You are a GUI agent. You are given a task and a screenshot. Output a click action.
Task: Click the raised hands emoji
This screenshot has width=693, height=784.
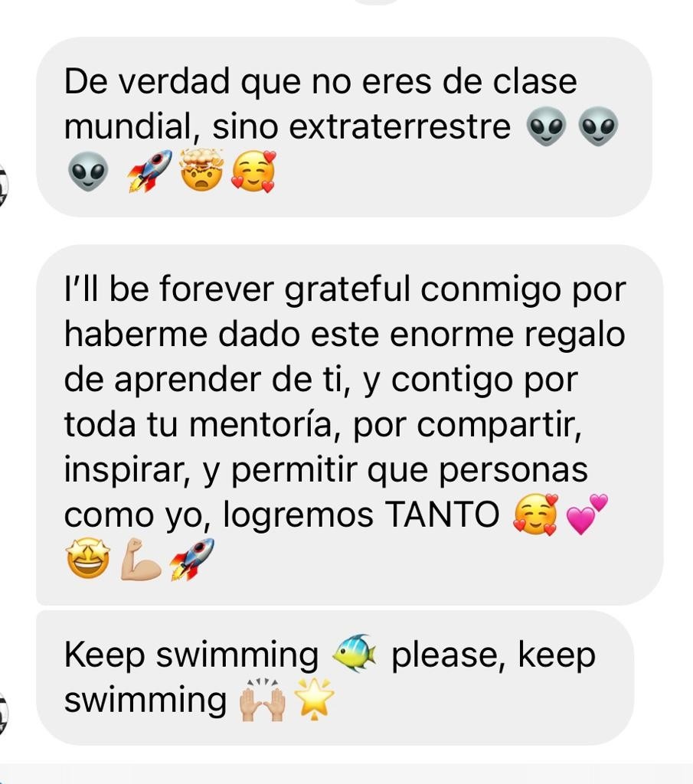263,699
